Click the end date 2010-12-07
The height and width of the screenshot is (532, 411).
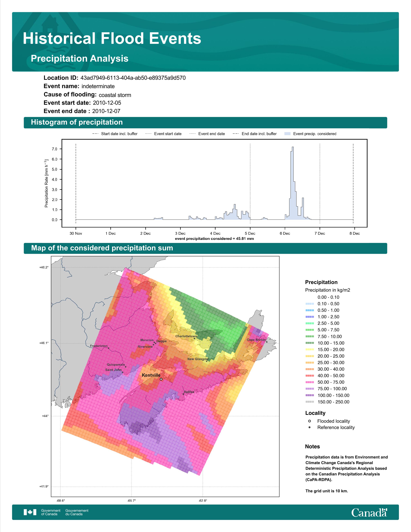106,111
